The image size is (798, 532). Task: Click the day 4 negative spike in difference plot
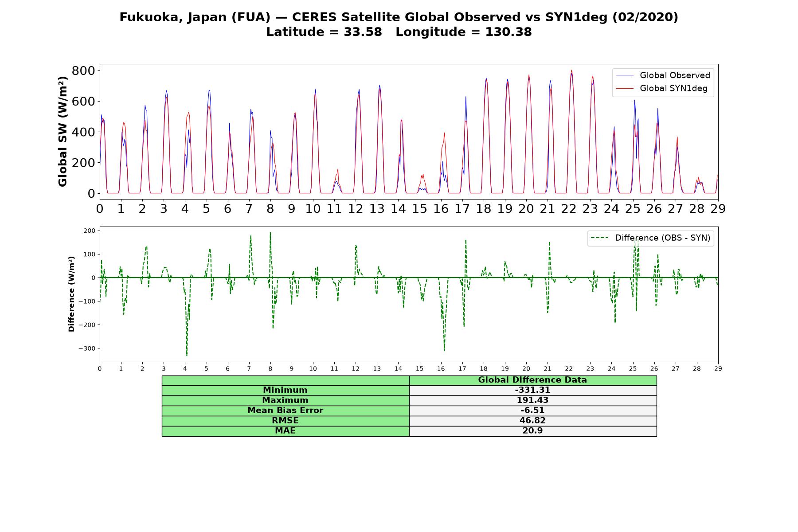click(187, 355)
